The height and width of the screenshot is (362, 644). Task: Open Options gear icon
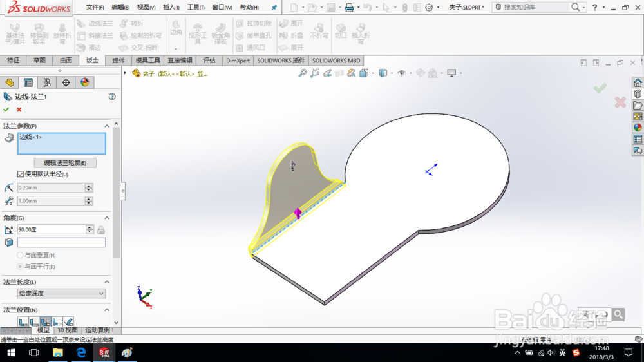point(429,7)
